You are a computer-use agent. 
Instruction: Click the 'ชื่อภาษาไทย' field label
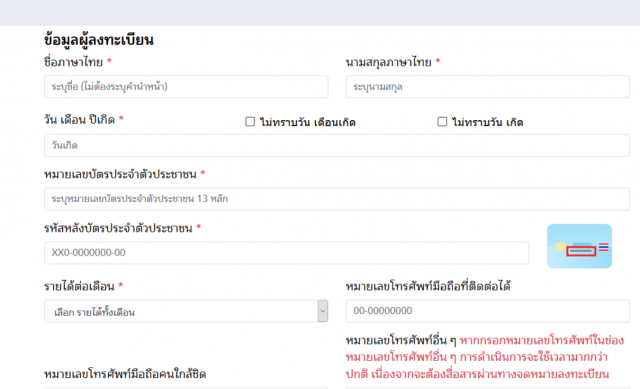(x=73, y=62)
